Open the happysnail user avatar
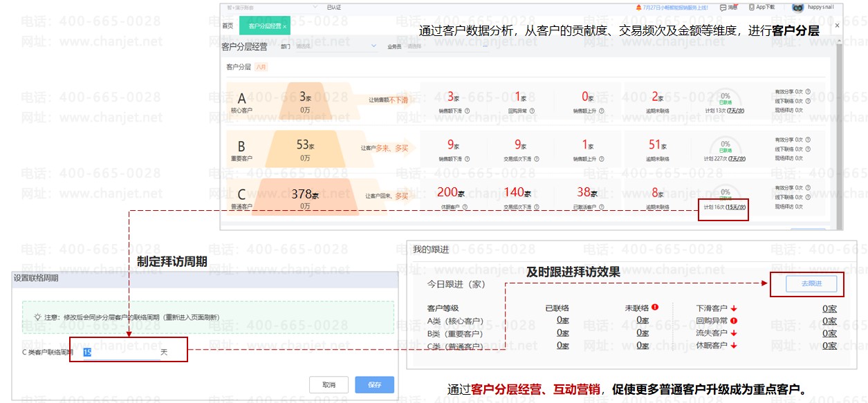The image size is (868, 403). point(798,8)
